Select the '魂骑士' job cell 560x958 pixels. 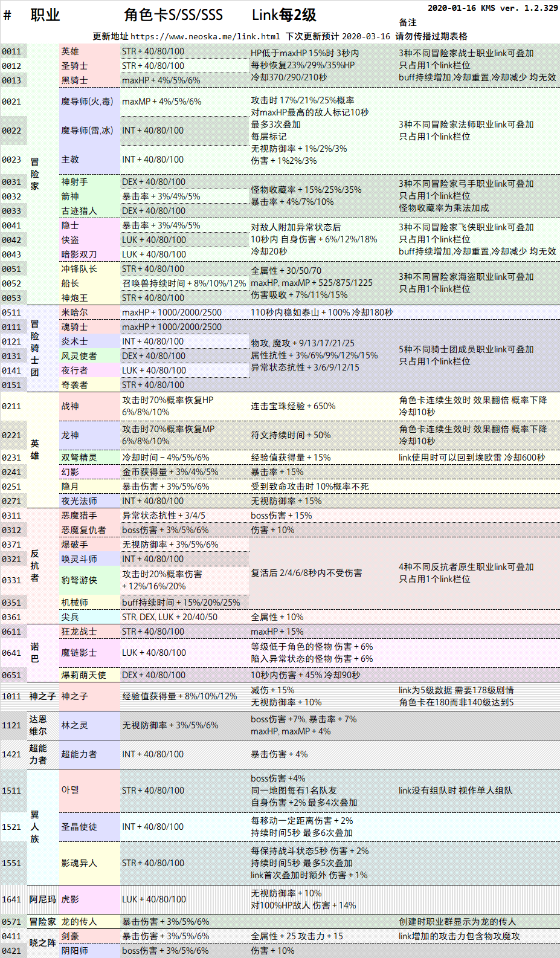[89, 327]
